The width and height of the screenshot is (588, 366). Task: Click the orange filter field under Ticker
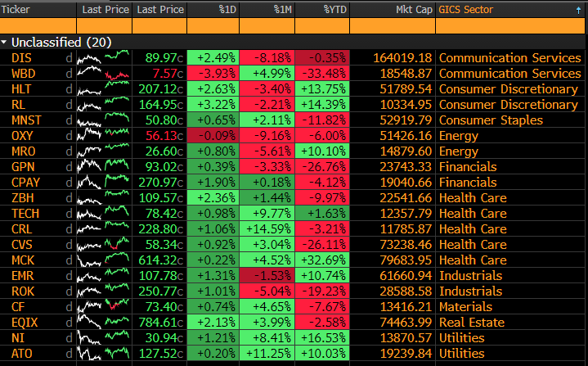tap(38, 26)
